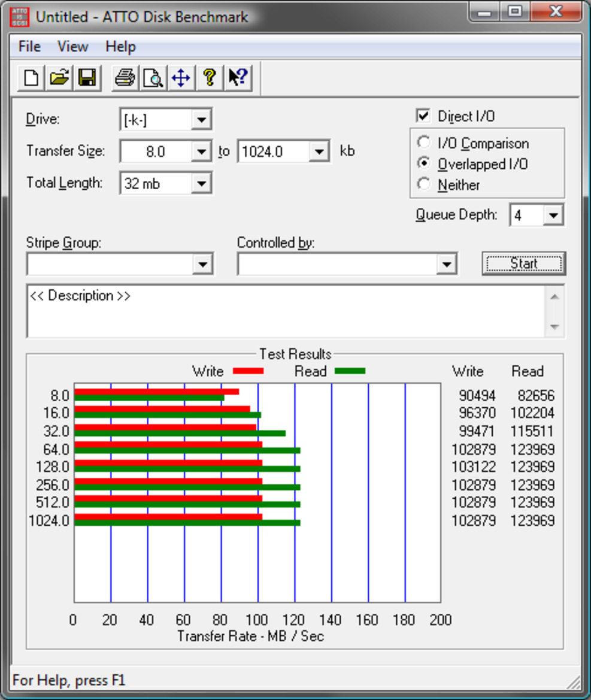Select the I/O Comparison radio button

[423, 143]
